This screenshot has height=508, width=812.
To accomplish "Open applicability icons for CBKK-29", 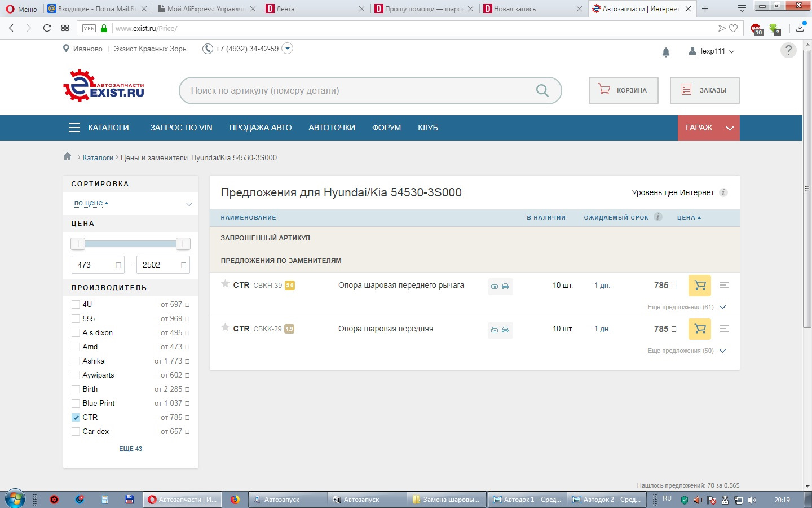I will point(500,330).
